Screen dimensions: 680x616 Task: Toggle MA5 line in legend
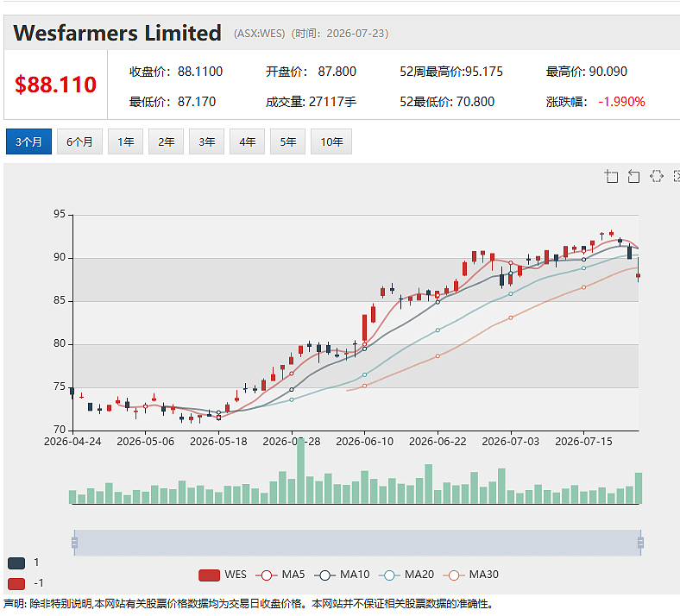267,575
